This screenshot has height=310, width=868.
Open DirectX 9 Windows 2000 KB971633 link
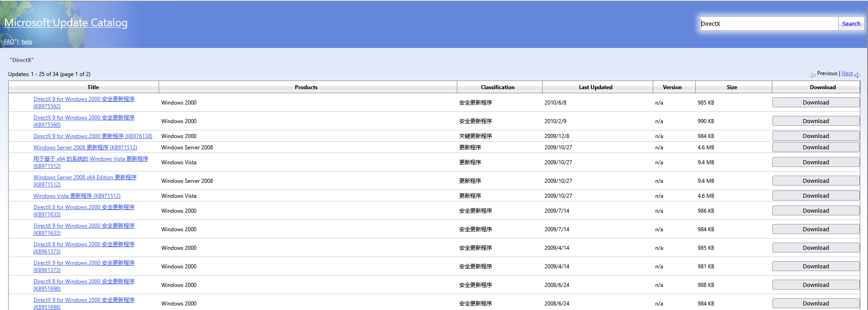(84, 229)
